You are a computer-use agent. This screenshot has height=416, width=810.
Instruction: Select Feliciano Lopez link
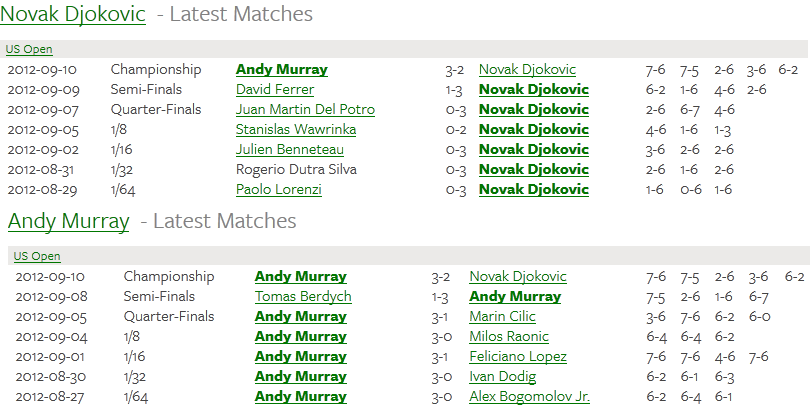tap(518, 357)
